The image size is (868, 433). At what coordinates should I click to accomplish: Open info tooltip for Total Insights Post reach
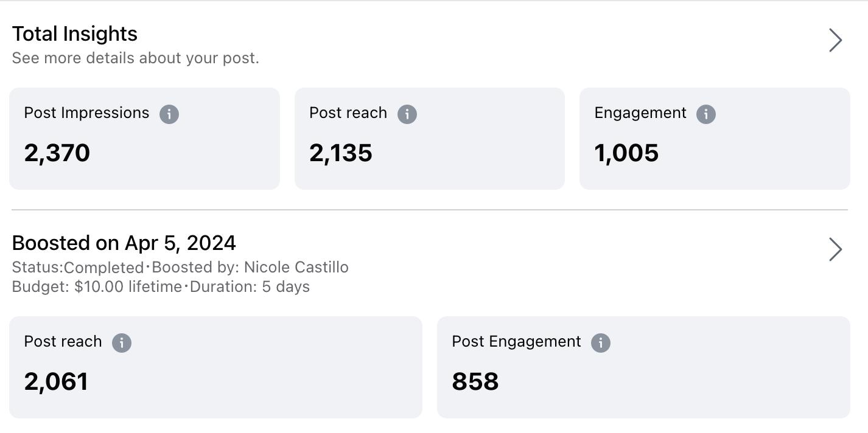[x=407, y=114]
